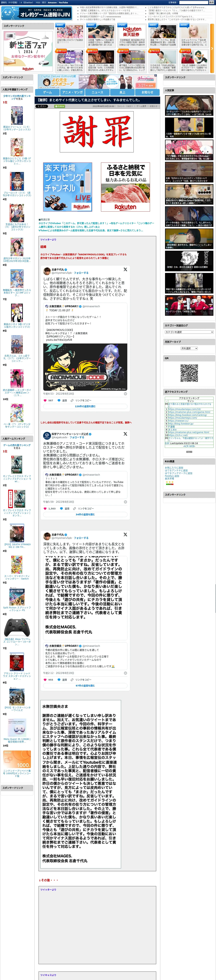Image resolution: width=216 pixels, height=980 pixels.
Task: Open the アニメ・マンガ navigation tab
Action: pos(72,92)
